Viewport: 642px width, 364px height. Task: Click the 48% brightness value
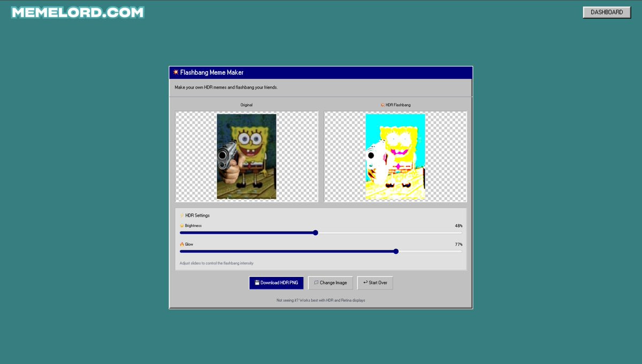click(x=458, y=226)
